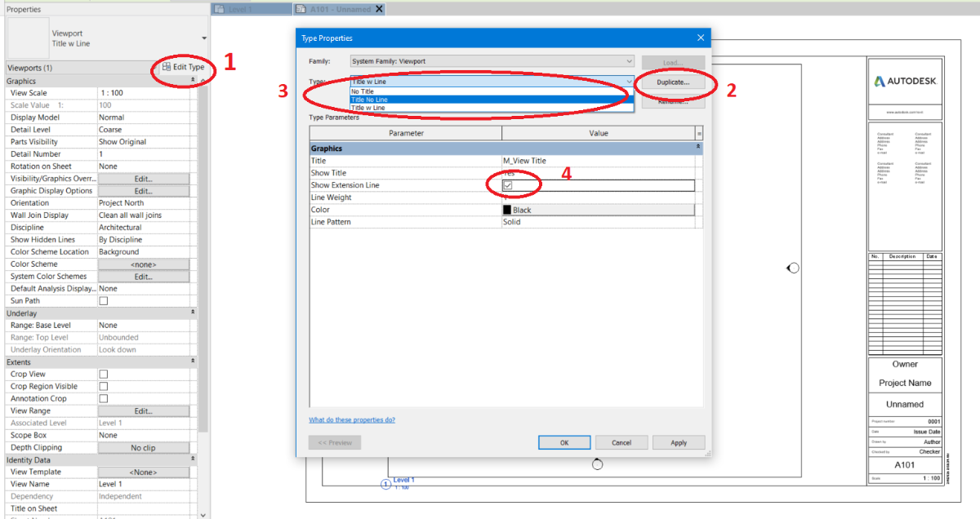Click the Autodesk logo in the title block
The width and height of the screenshot is (980, 519).
click(905, 82)
